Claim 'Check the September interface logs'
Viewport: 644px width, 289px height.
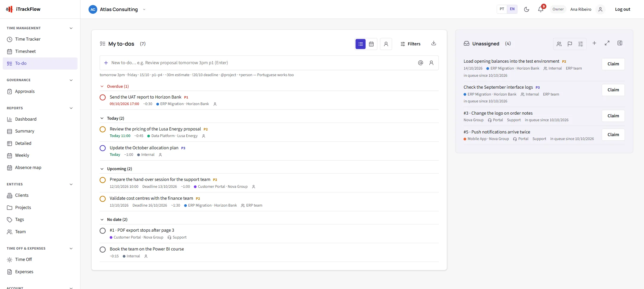[613, 90]
